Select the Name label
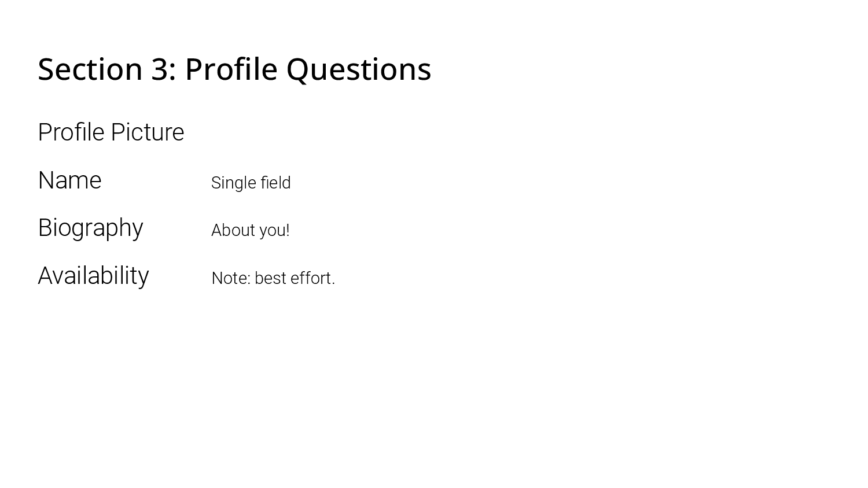 pos(69,180)
